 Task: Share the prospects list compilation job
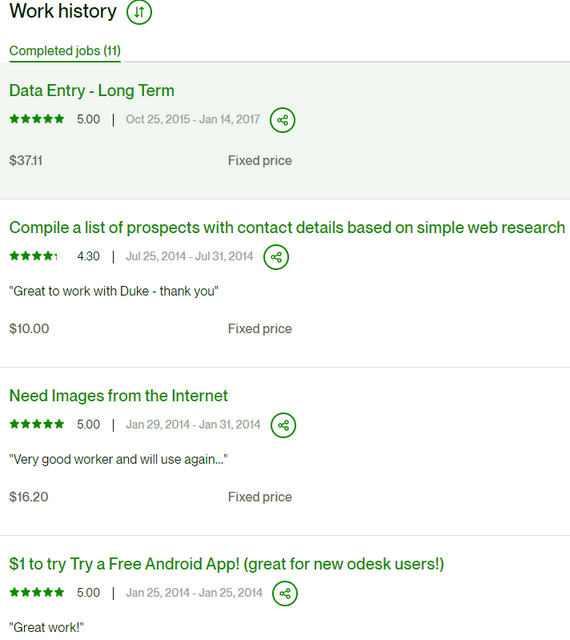pos(276,257)
